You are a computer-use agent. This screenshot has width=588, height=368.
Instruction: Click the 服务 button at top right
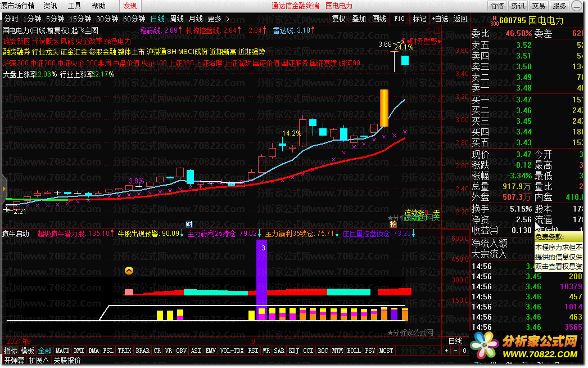click(559, 6)
